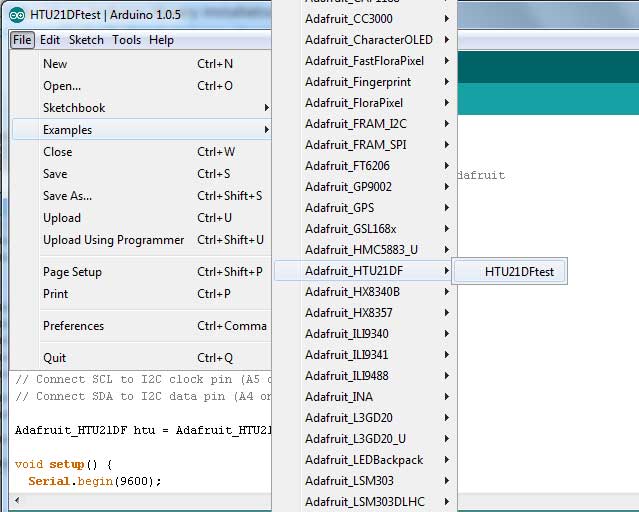This screenshot has height=512, width=639.
Task: Choose Save As... in the File menu
Action: click(x=67, y=196)
